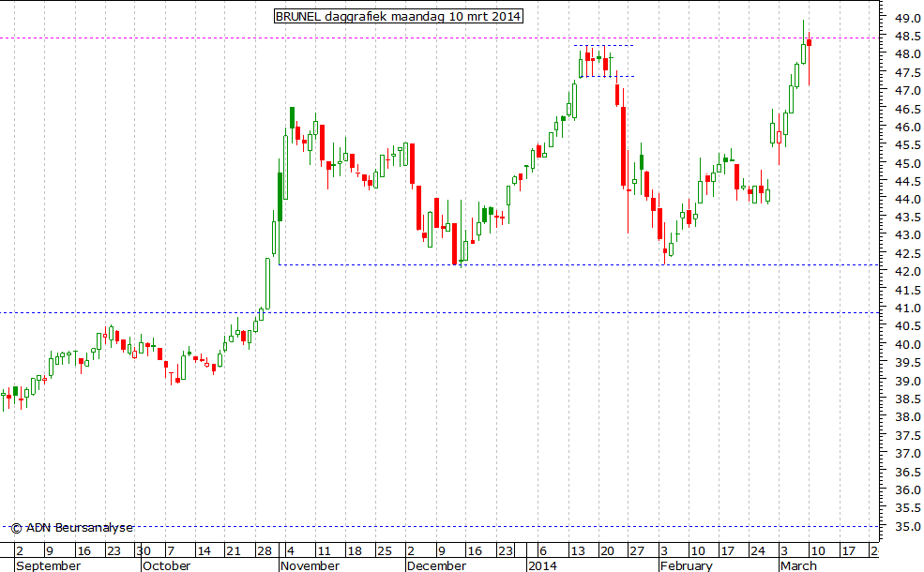
Task: Click the date label 24 in February
Action: click(x=757, y=551)
